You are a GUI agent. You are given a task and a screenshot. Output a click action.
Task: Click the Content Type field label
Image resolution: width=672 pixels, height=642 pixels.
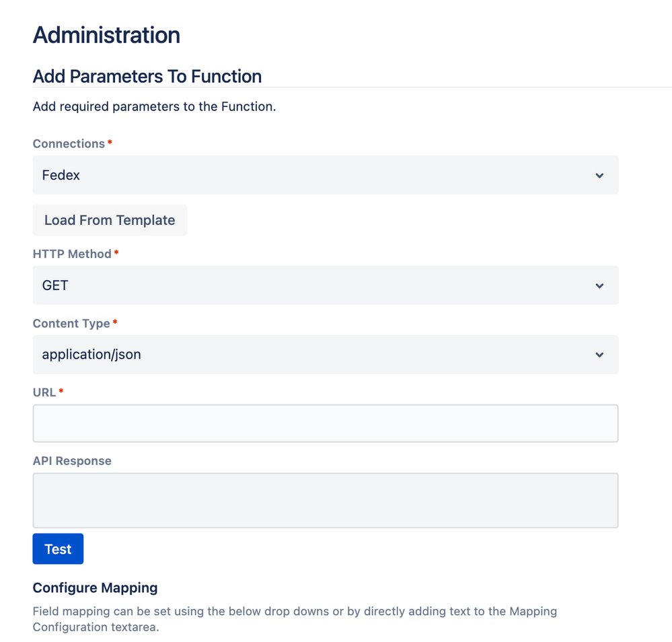pyautogui.click(x=71, y=324)
